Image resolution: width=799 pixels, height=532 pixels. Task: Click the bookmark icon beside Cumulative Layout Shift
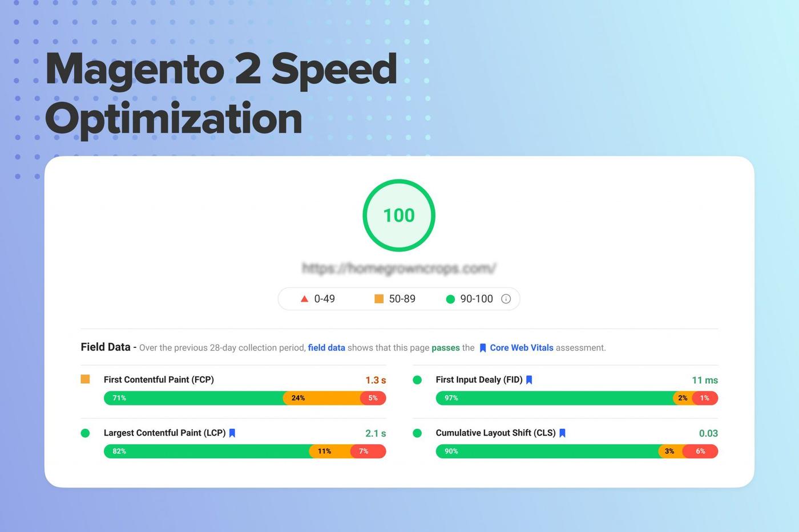(562, 433)
